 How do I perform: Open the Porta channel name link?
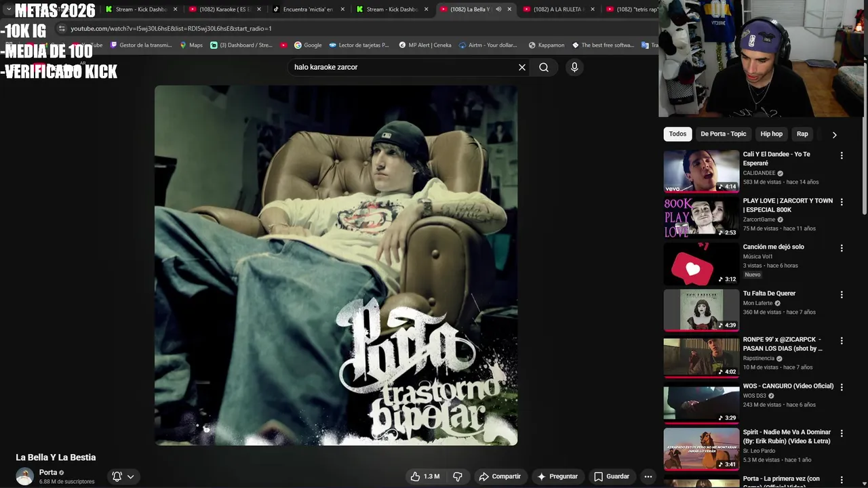(48, 472)
